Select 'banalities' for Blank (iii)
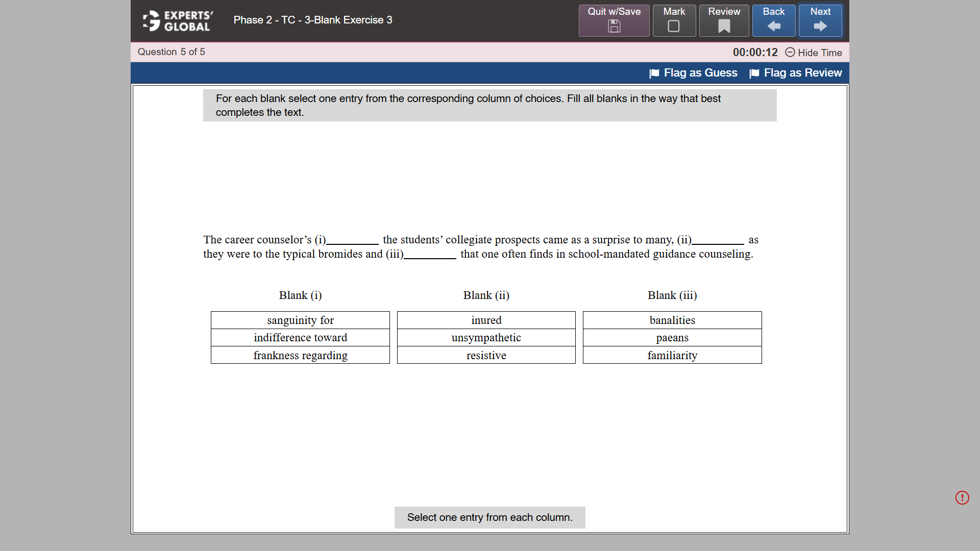Image resolution: width=980 pixels, height=551 pixels. (672, 320)
